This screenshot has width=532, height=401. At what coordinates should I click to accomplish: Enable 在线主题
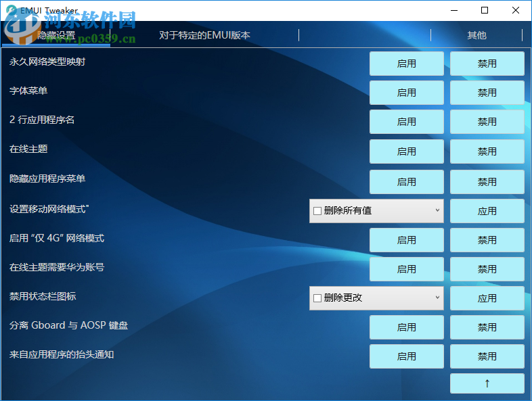(x=407, y=151)
